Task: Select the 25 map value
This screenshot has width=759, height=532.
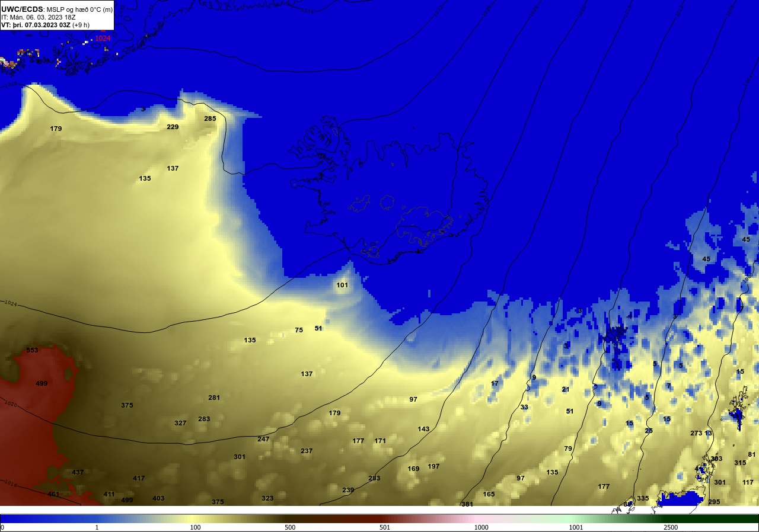Action: coord(649,431)
